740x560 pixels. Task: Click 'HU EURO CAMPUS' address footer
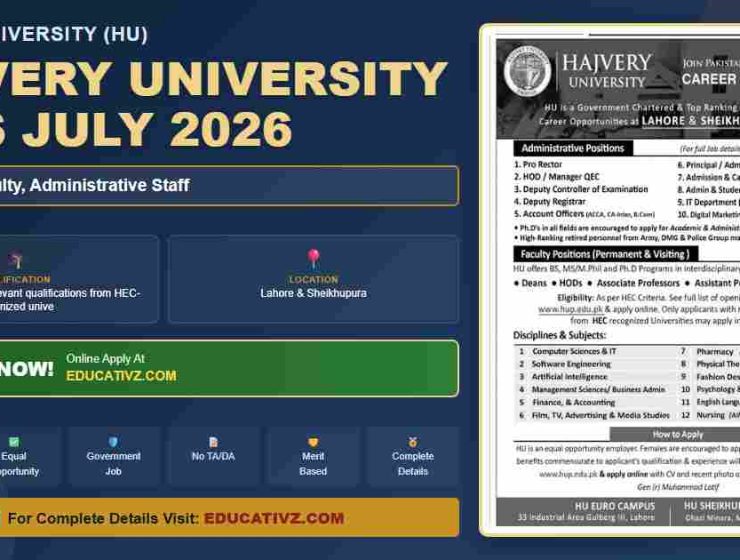coord(614,506)
